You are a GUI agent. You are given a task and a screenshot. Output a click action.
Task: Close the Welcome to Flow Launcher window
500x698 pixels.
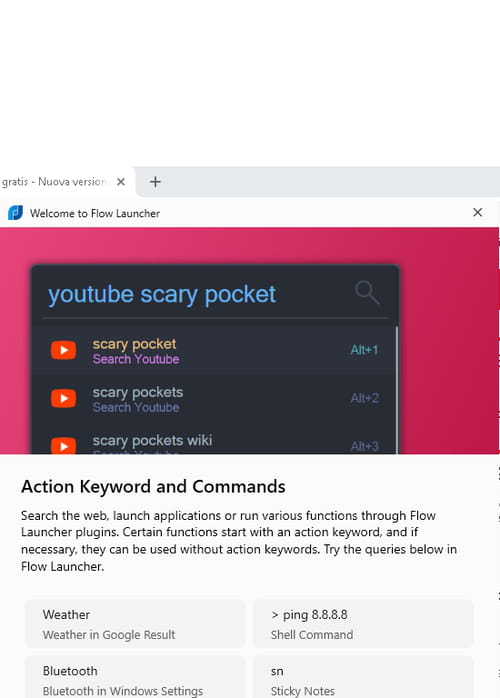tap(477, 212)
